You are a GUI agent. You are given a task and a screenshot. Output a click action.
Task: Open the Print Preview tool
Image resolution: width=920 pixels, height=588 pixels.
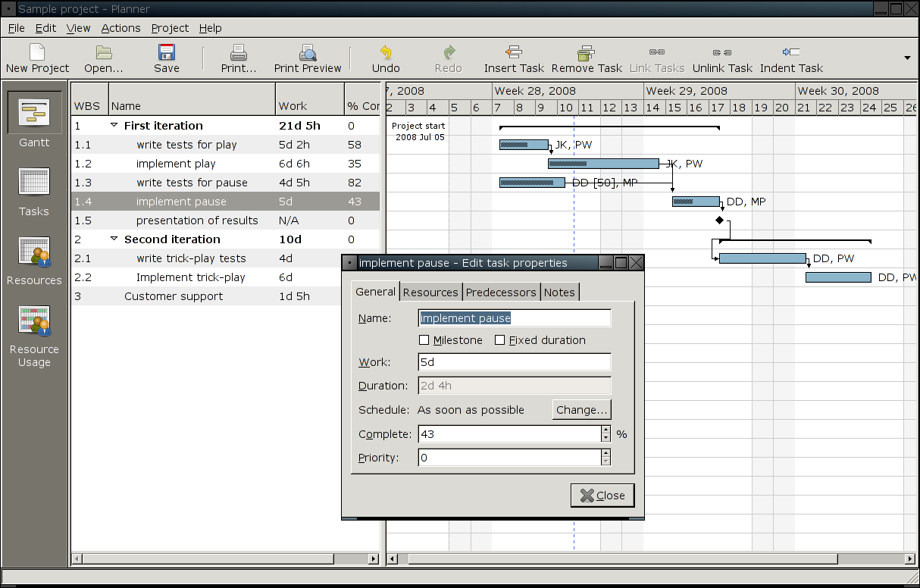click(x=308, y=53)
